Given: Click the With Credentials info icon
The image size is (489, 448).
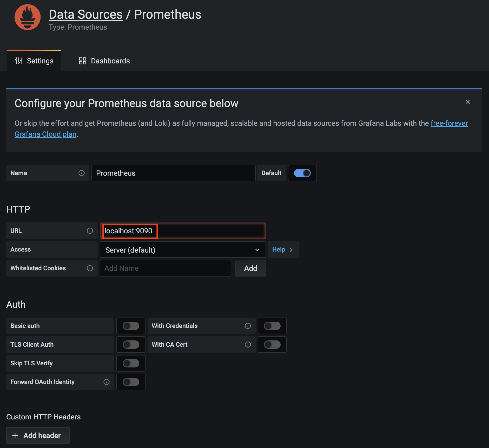Looking at the screenshot, I should 248,326.
